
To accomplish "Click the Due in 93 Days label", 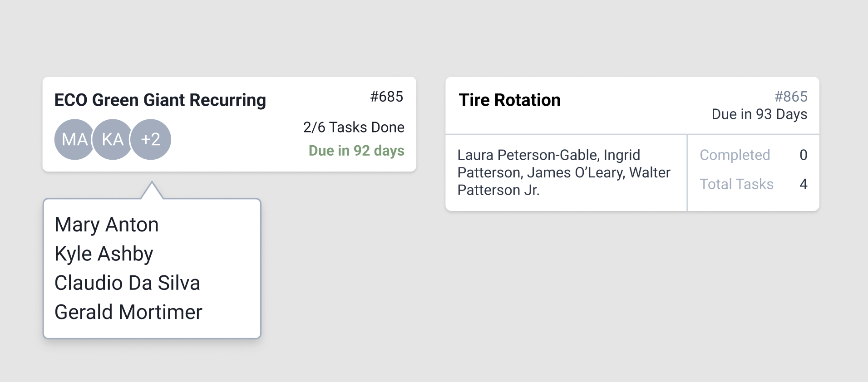I will [x=759, y=114].
